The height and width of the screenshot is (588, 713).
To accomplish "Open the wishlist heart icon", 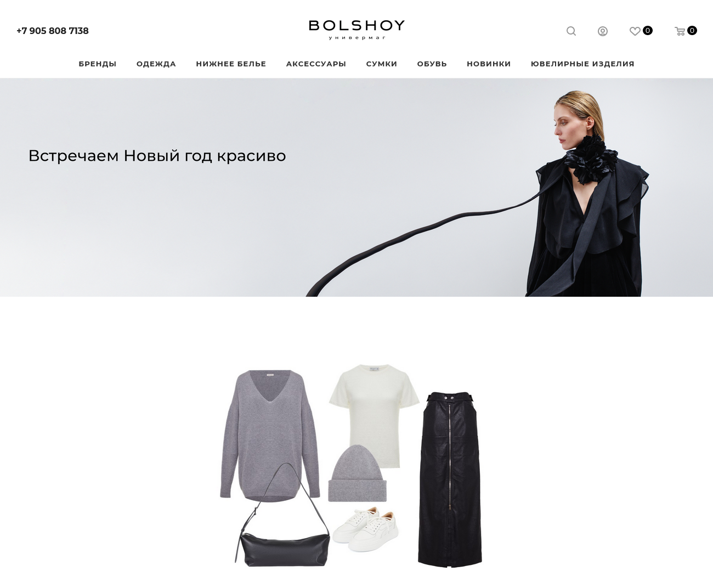I will (635, 31).
